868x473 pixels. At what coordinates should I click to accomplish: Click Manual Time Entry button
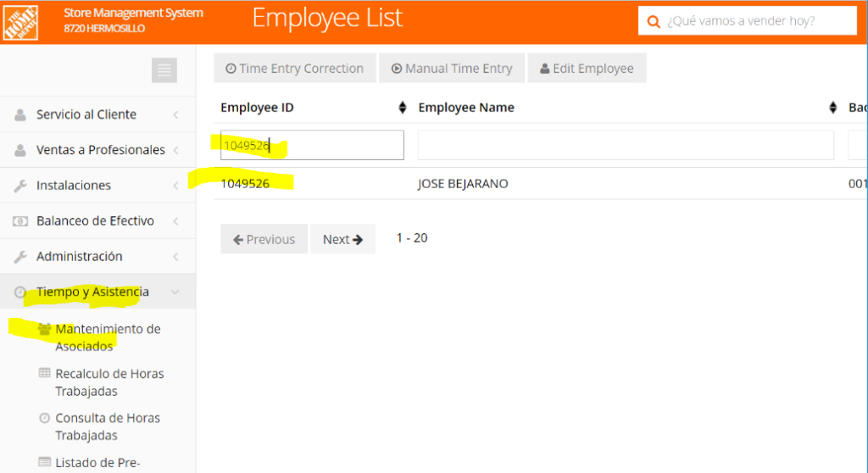(452, 68)
